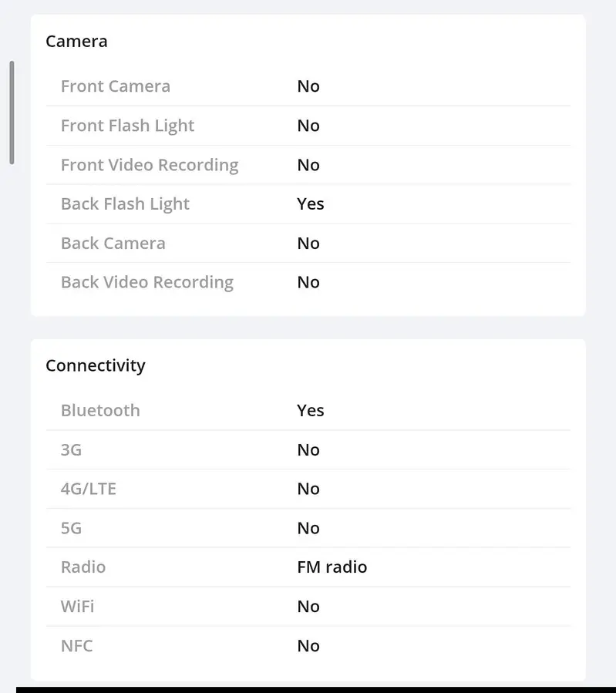This screenshot has height=693, width=616.
Task: Click the Back Flash Light label
Action: coord(125,204)
